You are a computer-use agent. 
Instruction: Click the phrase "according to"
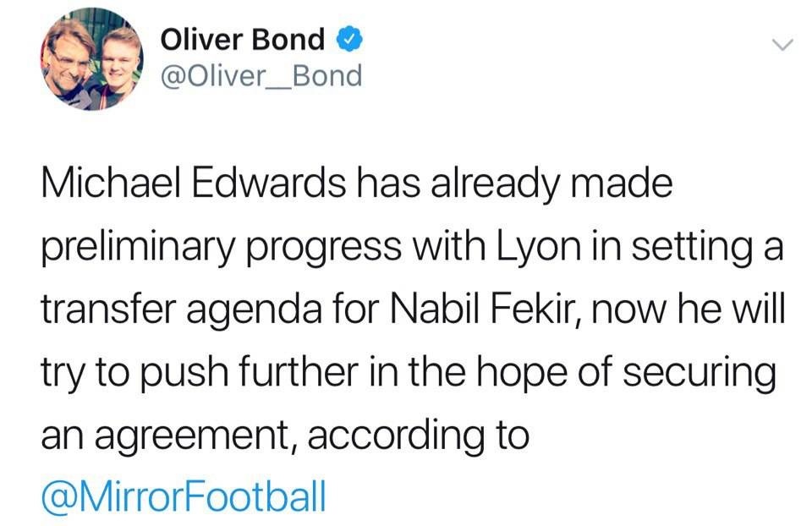(419, 436)
